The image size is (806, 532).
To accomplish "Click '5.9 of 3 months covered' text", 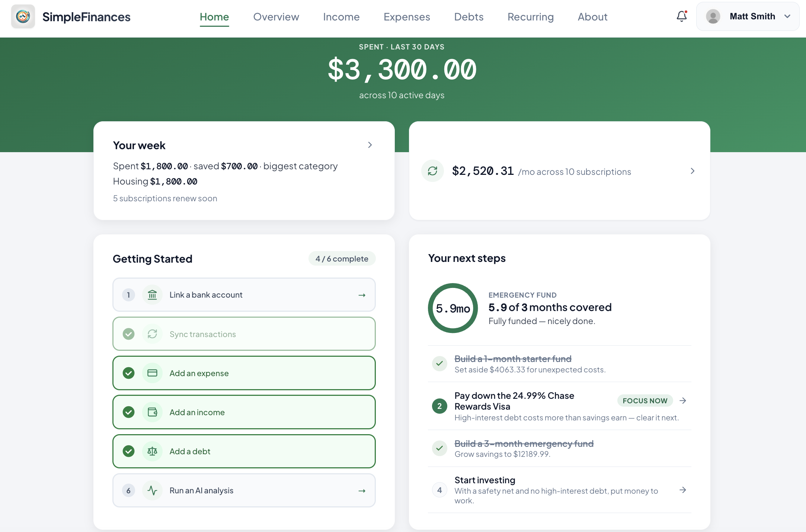I will 550,307.
